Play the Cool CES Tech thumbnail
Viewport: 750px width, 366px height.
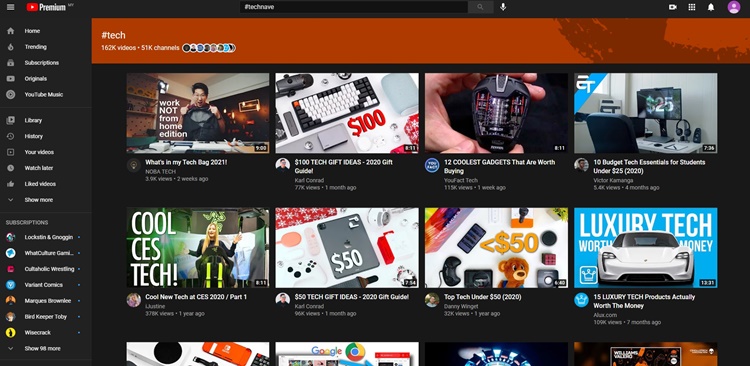point(198,247)
